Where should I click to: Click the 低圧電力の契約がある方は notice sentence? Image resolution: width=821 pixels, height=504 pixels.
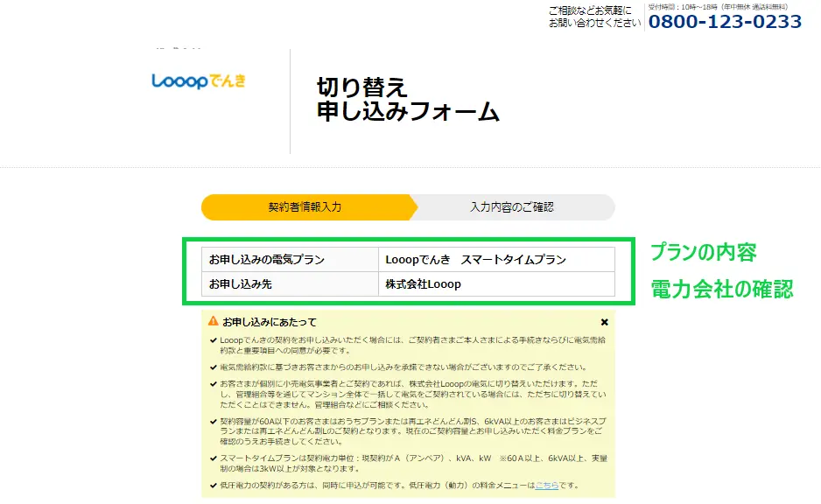(399, 485)
